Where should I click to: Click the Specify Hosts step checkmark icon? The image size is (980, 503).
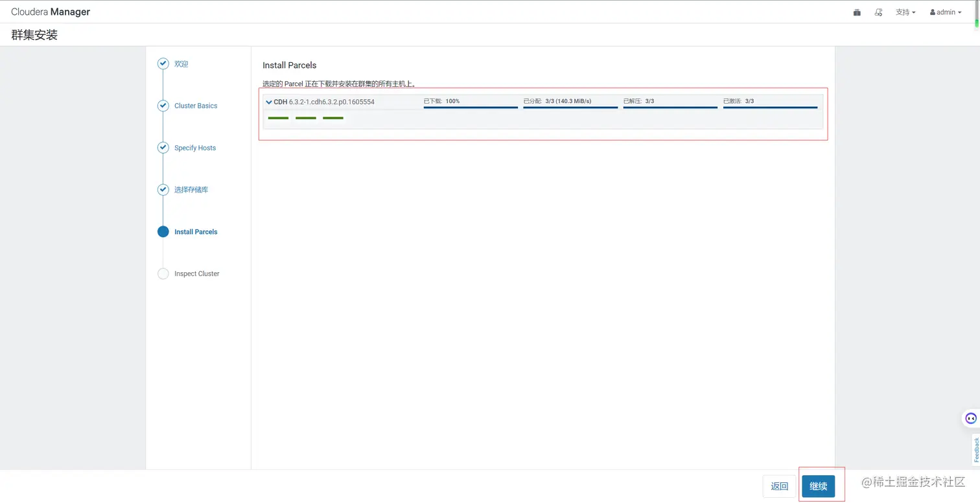[x=163, y=148]
